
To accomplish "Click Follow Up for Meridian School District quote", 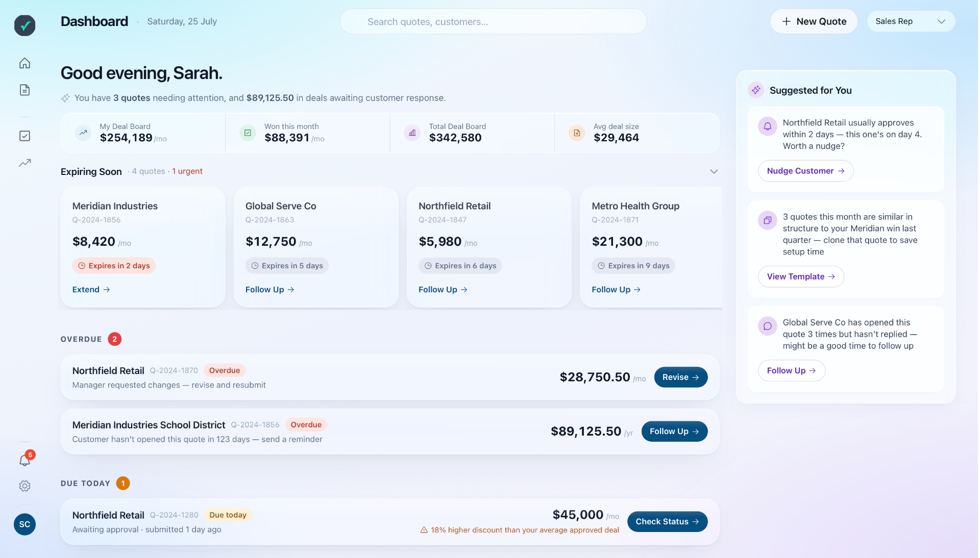I will (674, 432).
